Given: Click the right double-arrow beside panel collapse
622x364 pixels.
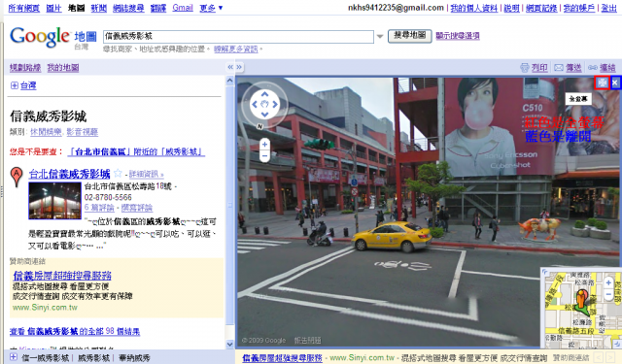Looking at the screenshot, I should coord(239,67).
